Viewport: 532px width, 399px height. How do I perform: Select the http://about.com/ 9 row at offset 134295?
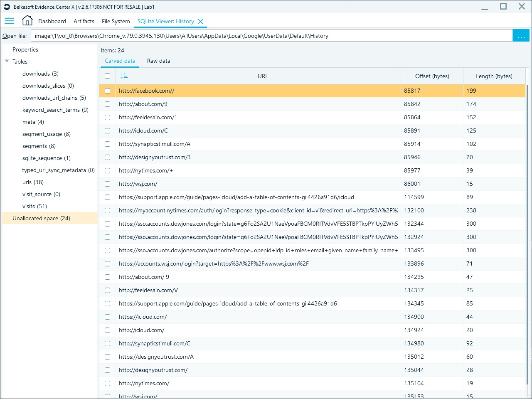[312, 277]
